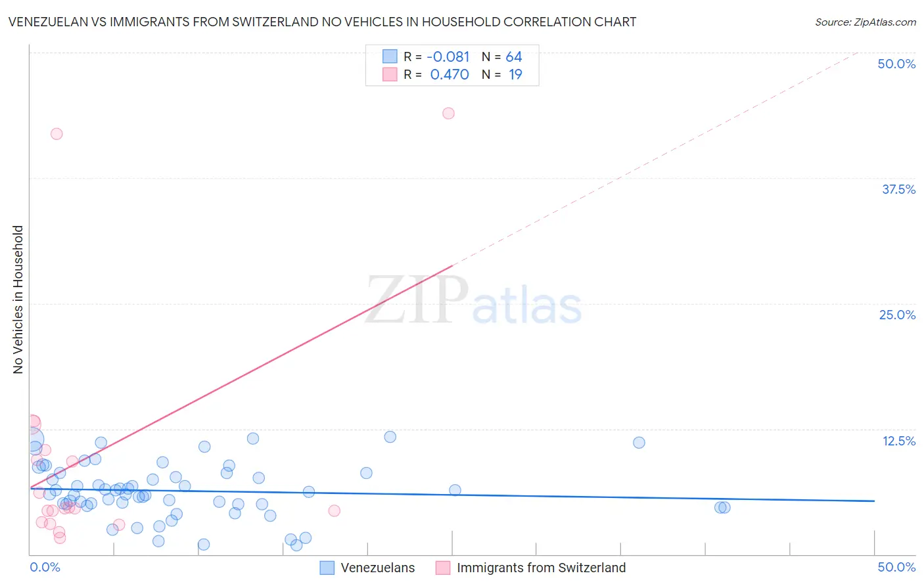
Task: Click the 37.5% y-axis label
Action: pos(898,189)
